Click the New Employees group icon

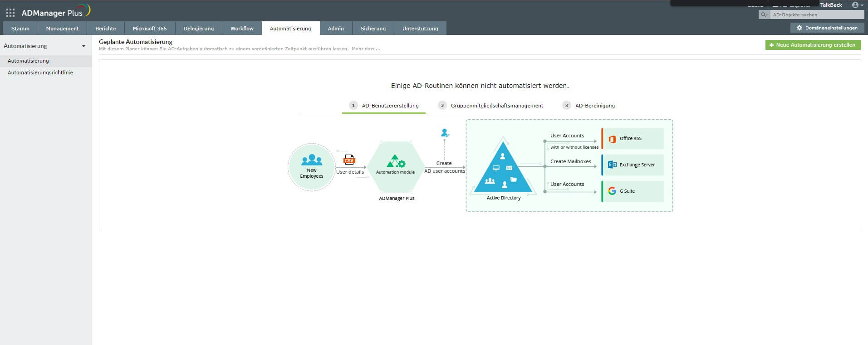click(312, 160)
